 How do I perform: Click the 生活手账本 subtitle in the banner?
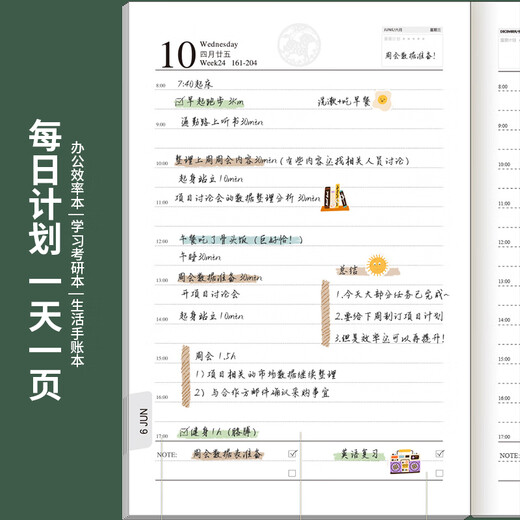(77, 333)
